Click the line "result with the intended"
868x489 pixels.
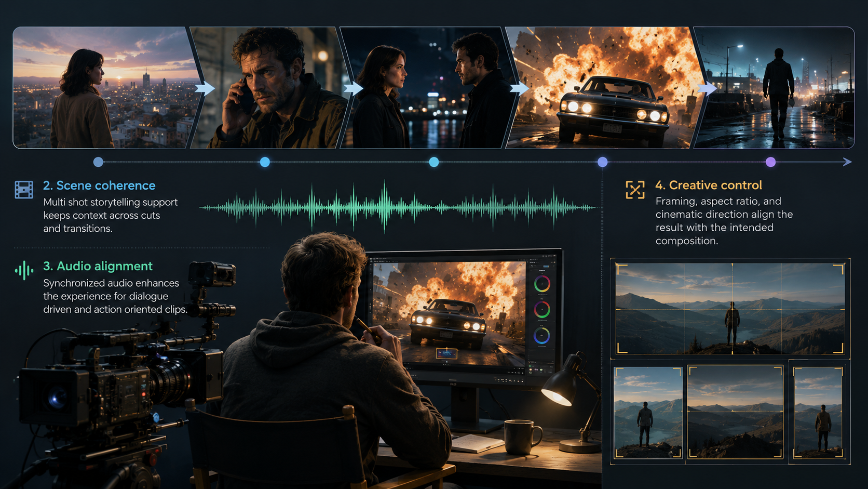pos(714,228)
